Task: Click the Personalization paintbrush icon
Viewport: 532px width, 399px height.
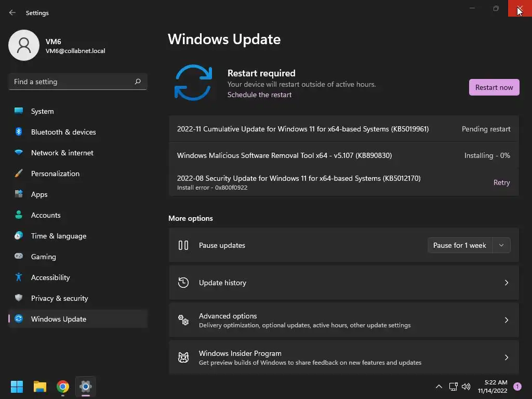Action: pyautogui.click(x=19, y=174)
